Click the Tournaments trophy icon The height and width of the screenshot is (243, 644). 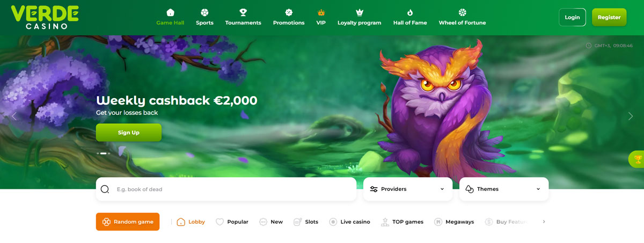tap(243, 12)
